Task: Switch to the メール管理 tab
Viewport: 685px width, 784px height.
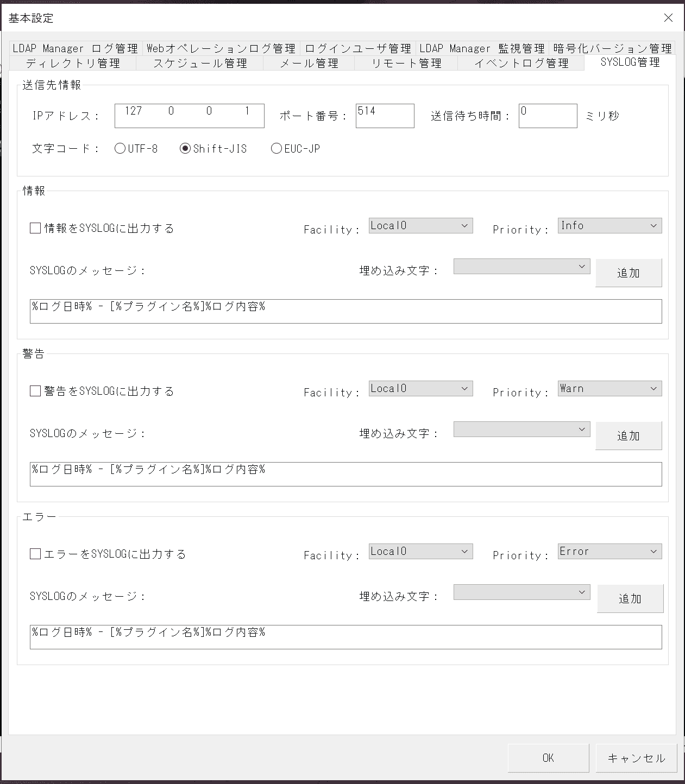Action: pos(309,62)
